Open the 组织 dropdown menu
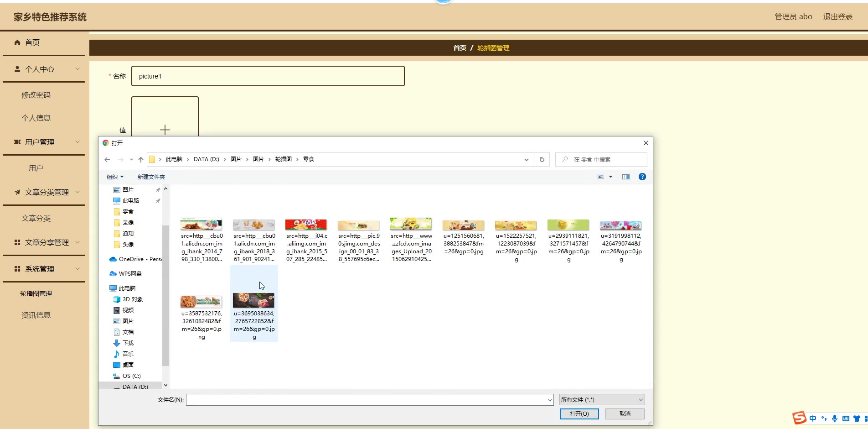The height and width of the screenshot is (429, 868). pos(115,177)
